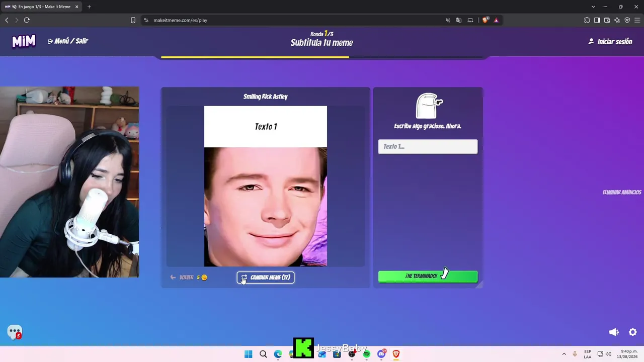Image resolution: width=644 pixels, height=362 pixels.
Task: Click the Escribe algo gracioso. Ahora. prompt
Action: click(x=428, y=126)
